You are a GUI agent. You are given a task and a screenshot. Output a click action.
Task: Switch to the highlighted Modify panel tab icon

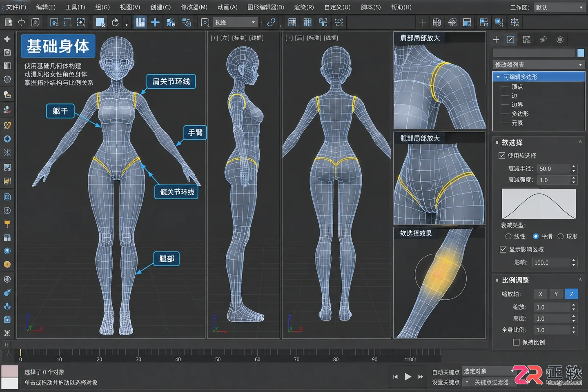(x=510, y=40)
